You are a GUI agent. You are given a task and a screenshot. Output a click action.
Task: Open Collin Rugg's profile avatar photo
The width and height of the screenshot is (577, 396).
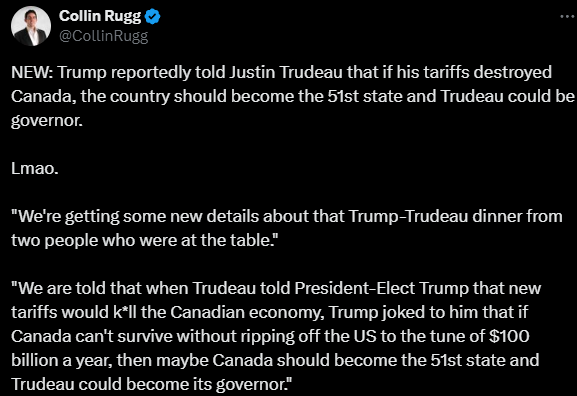click(x=31, y=26)
